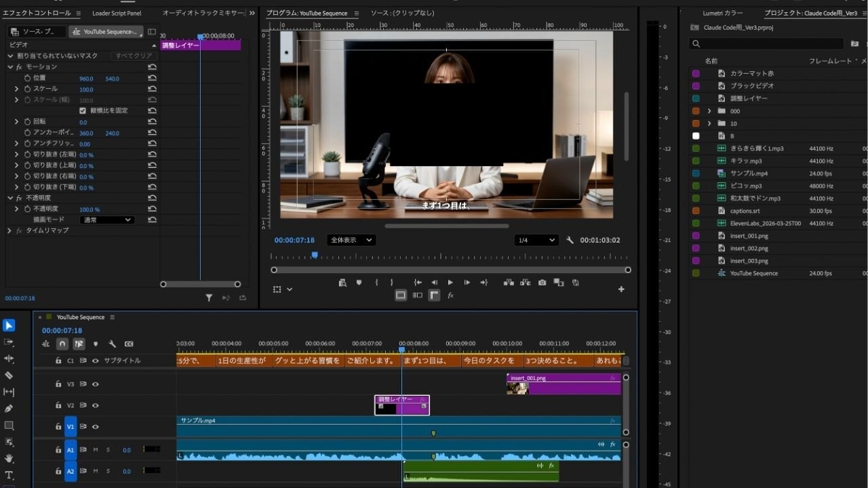Switch to Lumetri カラー tab
The height and width of the screenshot is (488, 868).
[722, 13]
